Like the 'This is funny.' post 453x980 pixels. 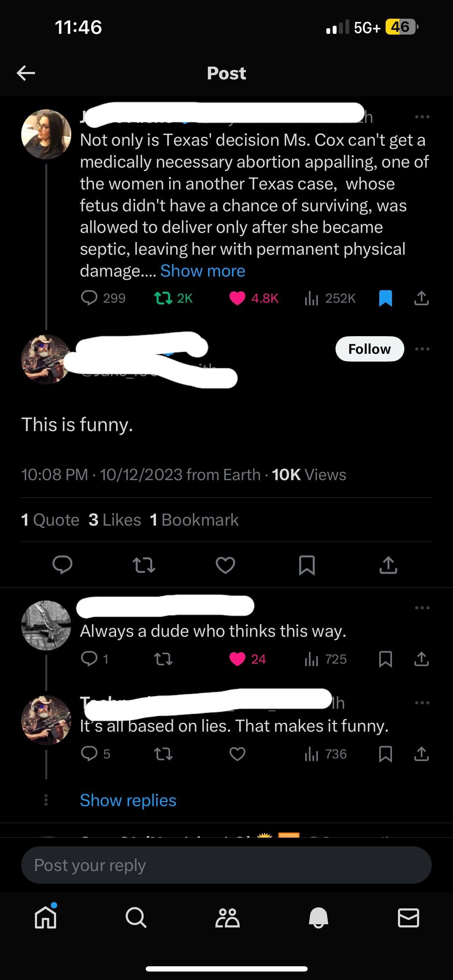pos(225,565)
